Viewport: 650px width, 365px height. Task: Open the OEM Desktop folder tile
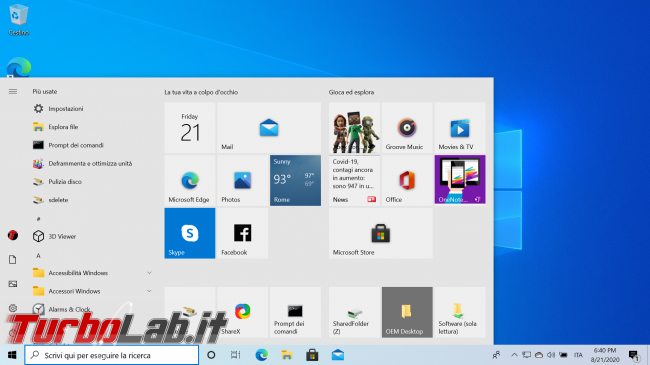[x=407, y=312]
